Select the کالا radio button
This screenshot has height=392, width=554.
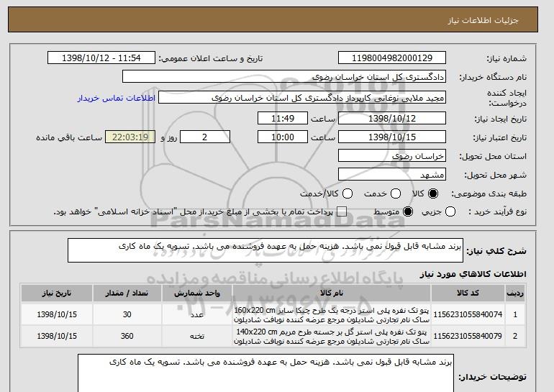tap(433, 193)
